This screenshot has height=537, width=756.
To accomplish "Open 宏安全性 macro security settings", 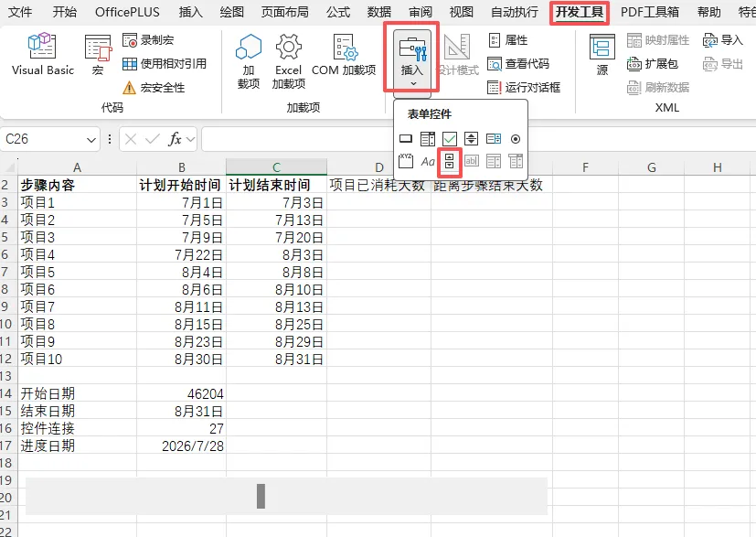I will pos(154,87).
